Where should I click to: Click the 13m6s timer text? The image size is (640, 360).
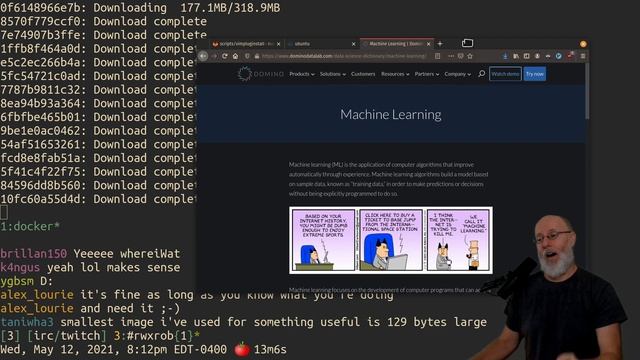[x=270, y=349]
